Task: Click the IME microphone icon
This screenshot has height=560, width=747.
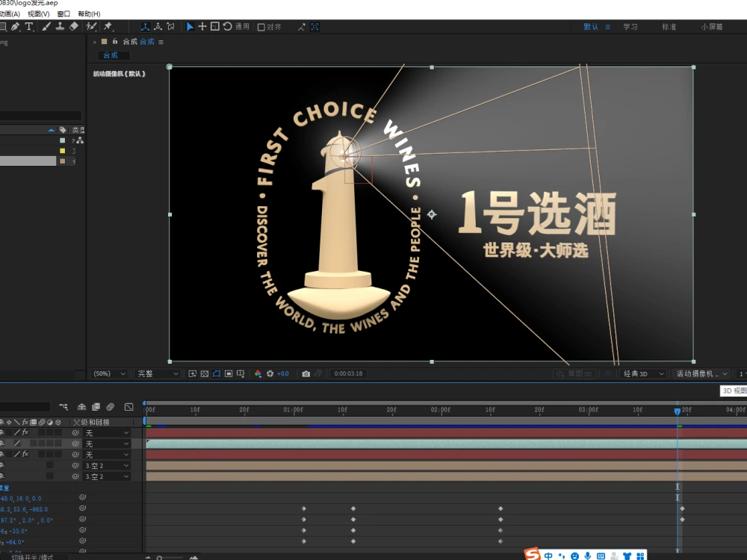Action: (x=588, y=556)
